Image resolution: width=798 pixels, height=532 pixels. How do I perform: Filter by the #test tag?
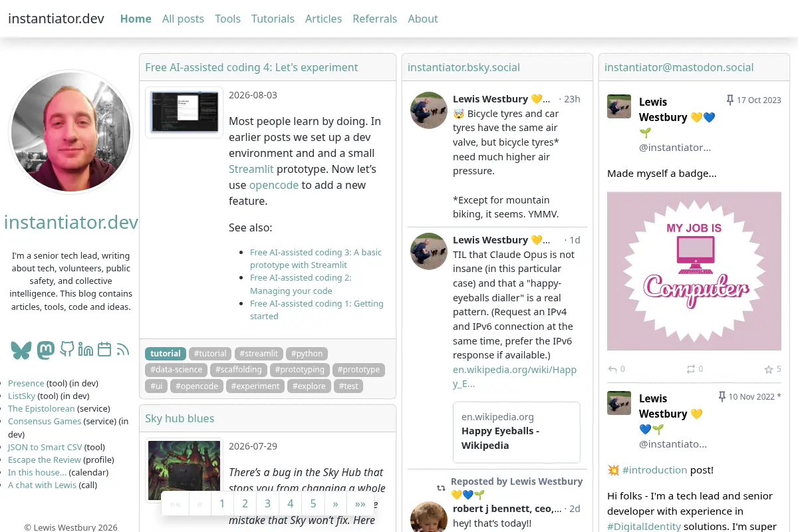click(348, 386)
